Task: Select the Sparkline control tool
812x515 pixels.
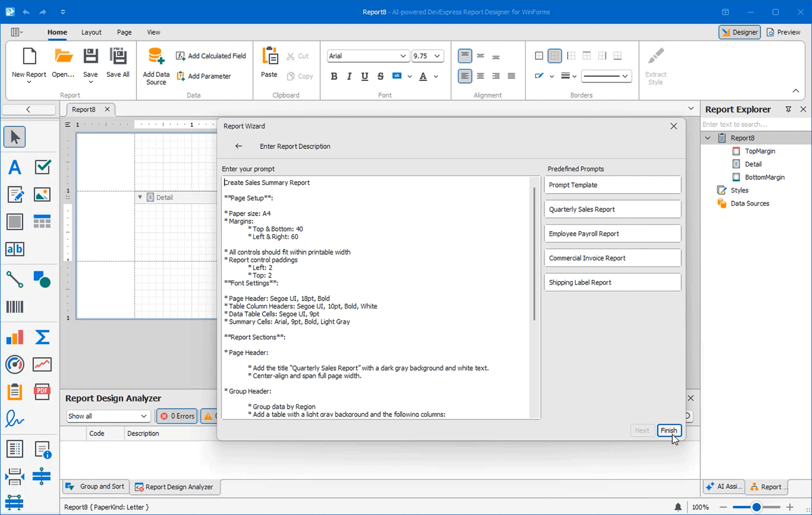Action: click(42, 364)
